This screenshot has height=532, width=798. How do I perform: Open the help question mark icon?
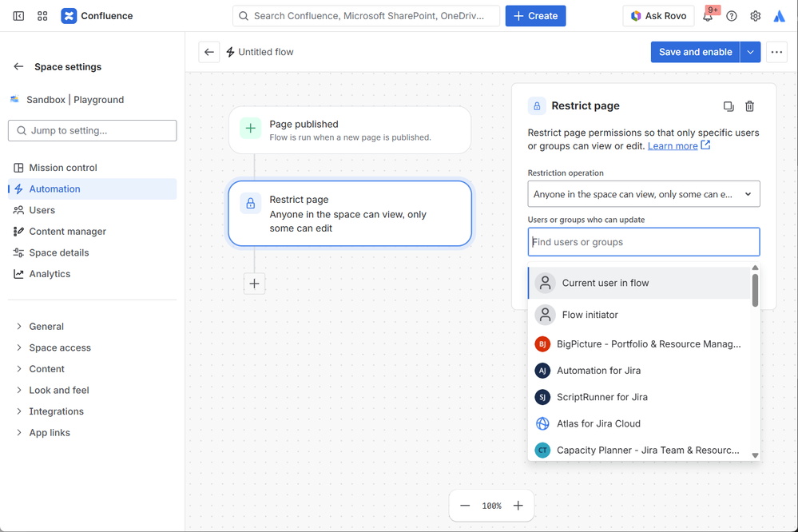click(x=732, y=16)
